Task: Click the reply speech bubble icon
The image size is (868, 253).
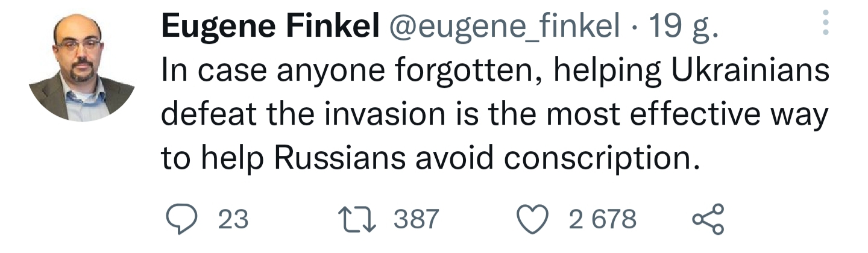Action: (x=180, y=220)
